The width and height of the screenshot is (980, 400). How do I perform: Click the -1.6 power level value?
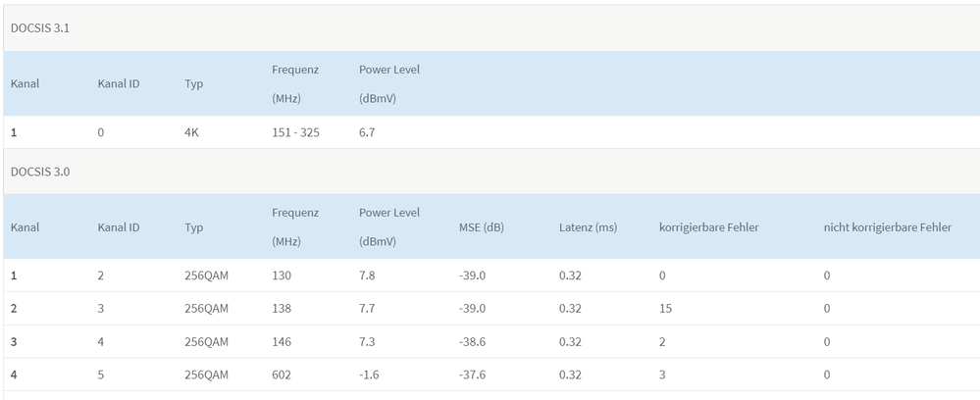369,375
